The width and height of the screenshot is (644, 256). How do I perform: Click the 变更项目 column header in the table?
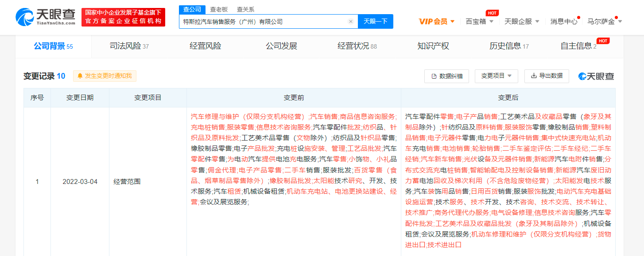(148, 98)
